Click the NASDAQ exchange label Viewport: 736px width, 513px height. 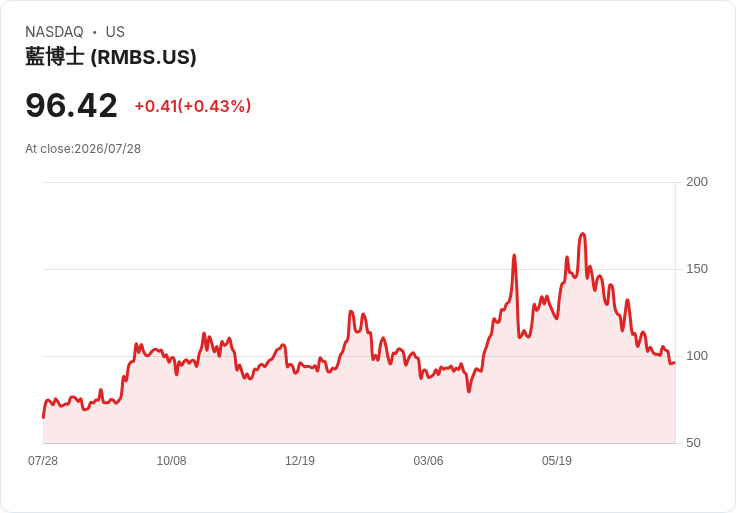point(54,32)
